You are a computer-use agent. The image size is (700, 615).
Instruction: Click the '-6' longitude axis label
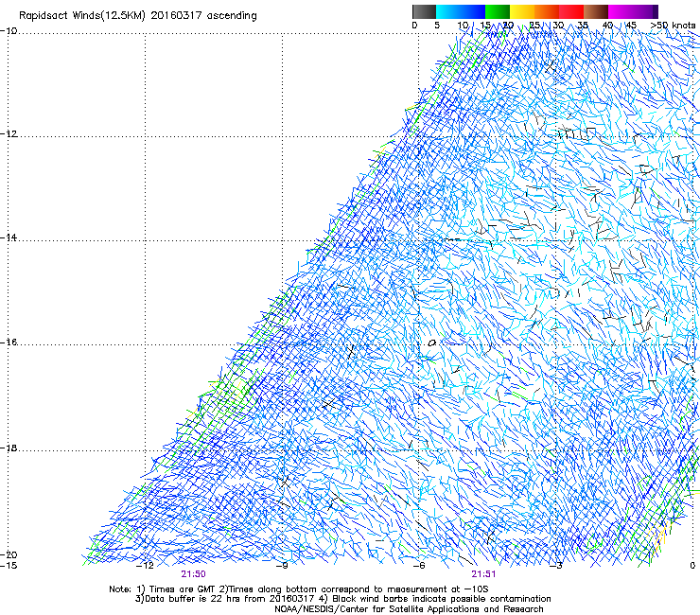(419, 566)
